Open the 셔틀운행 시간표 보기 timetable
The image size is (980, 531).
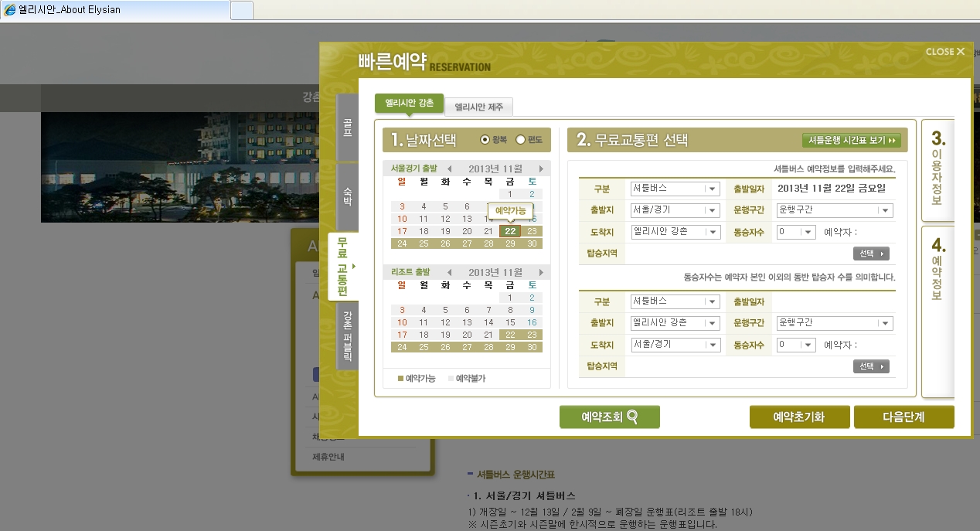pyautogui.click(x=852, y=141)
